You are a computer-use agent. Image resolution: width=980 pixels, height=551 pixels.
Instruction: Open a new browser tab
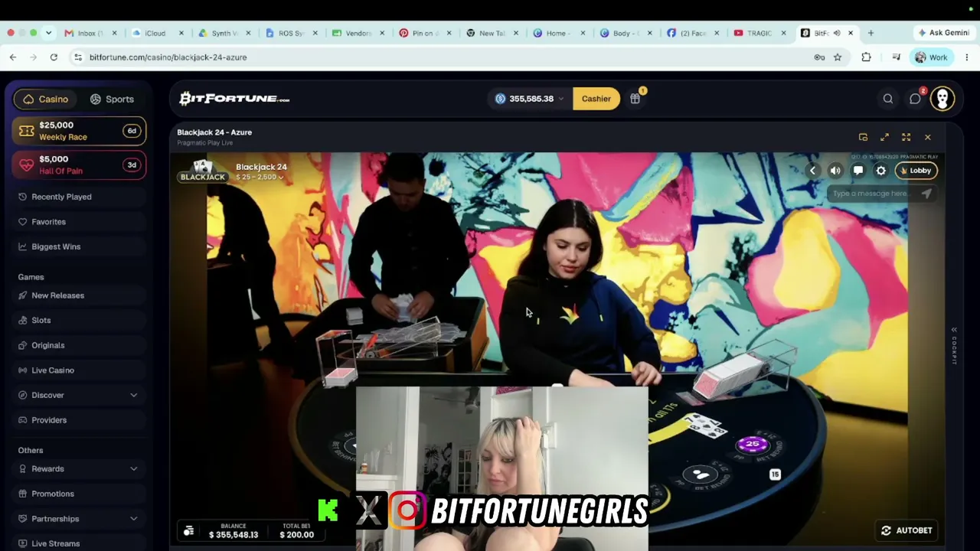[871, 33]
